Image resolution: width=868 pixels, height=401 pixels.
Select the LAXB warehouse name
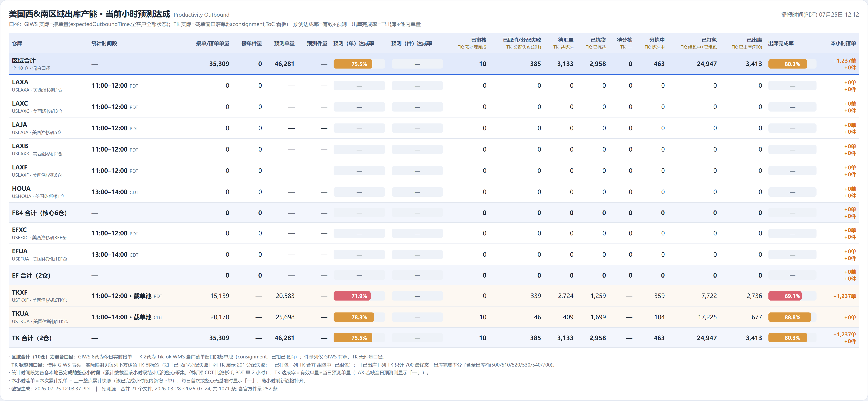(x=20, y=146)
